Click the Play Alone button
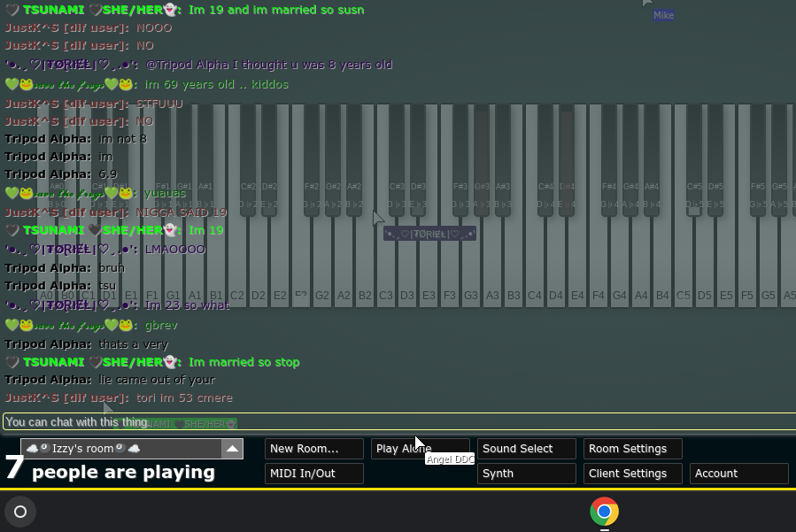Image resolution: width=796 pixels, height=532 pixels. coord(421,449)
